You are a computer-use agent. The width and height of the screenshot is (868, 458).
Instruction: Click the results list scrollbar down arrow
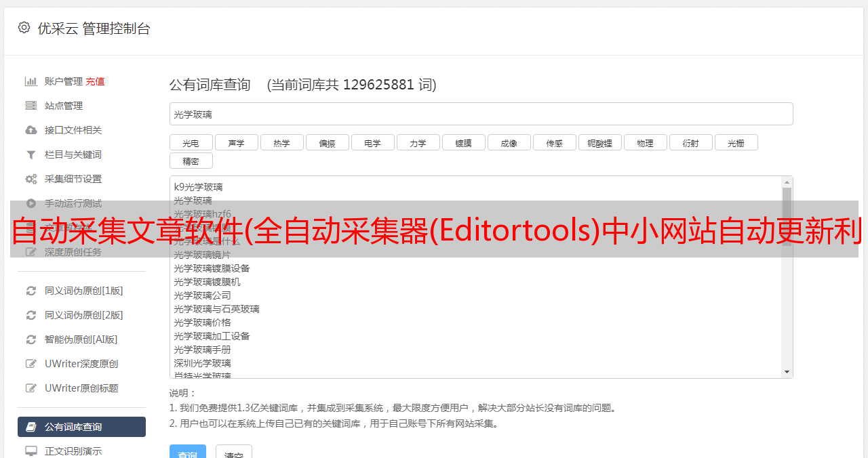point(787,372)
